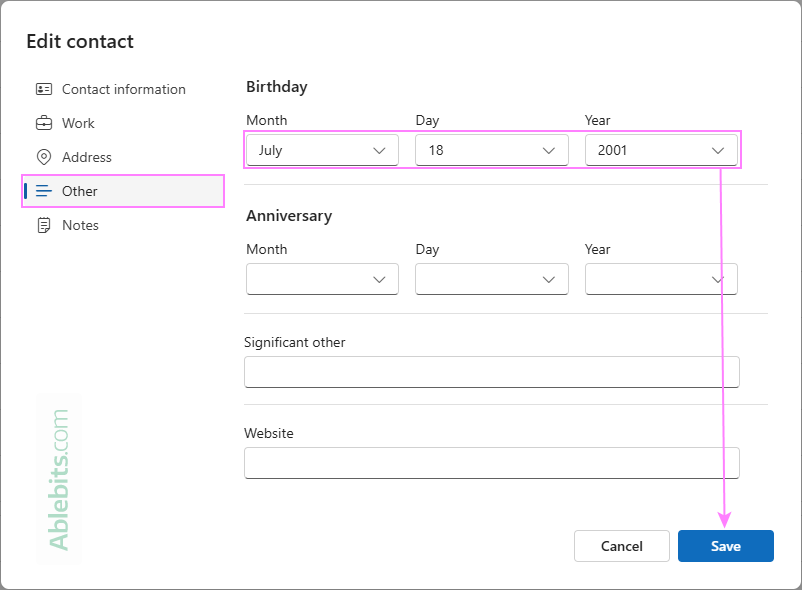Click the Contact information card icon
802x590 pixels.
pyautogui.click(x=44, y=89)
